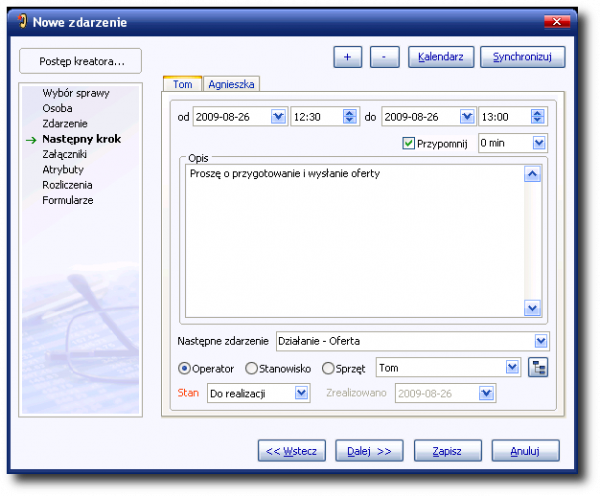Select the Operator radio button
Screen dimensions: 600x496
pyautogui.click(x=184, y=368)
